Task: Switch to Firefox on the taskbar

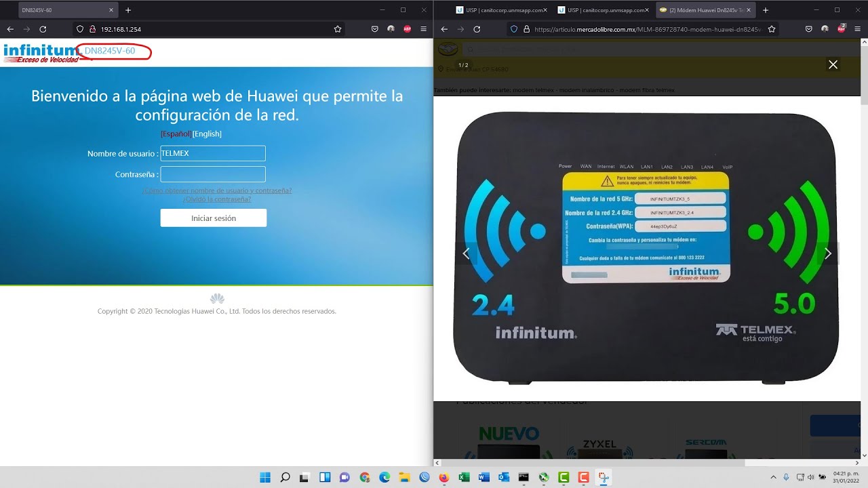Action: click(444, 478)
